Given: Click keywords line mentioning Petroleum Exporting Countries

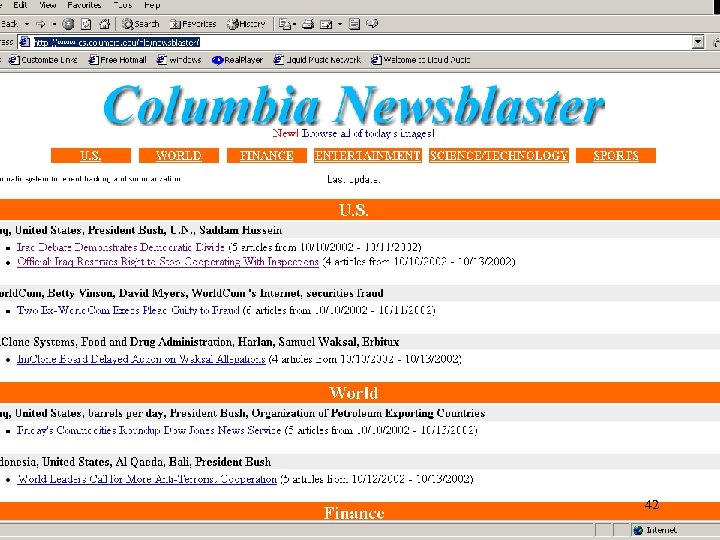Looking at the screenshot, I should (x=242, y=413).
